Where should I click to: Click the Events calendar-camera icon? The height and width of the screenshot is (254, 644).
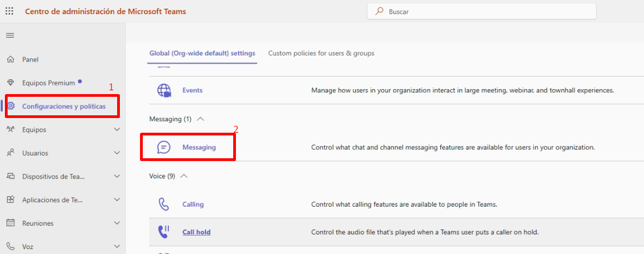164,90
